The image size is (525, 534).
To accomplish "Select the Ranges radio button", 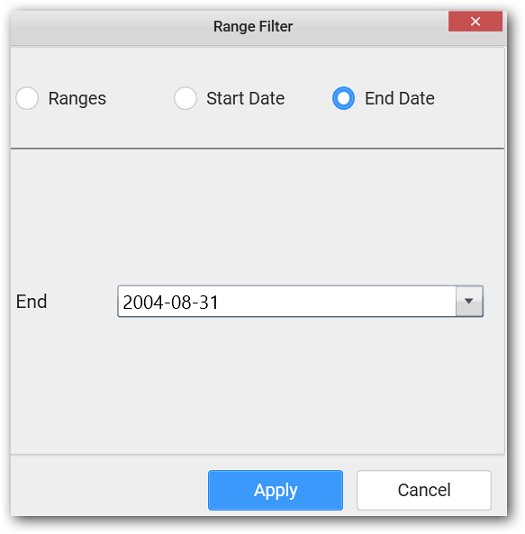I will [x=27, y=98].
